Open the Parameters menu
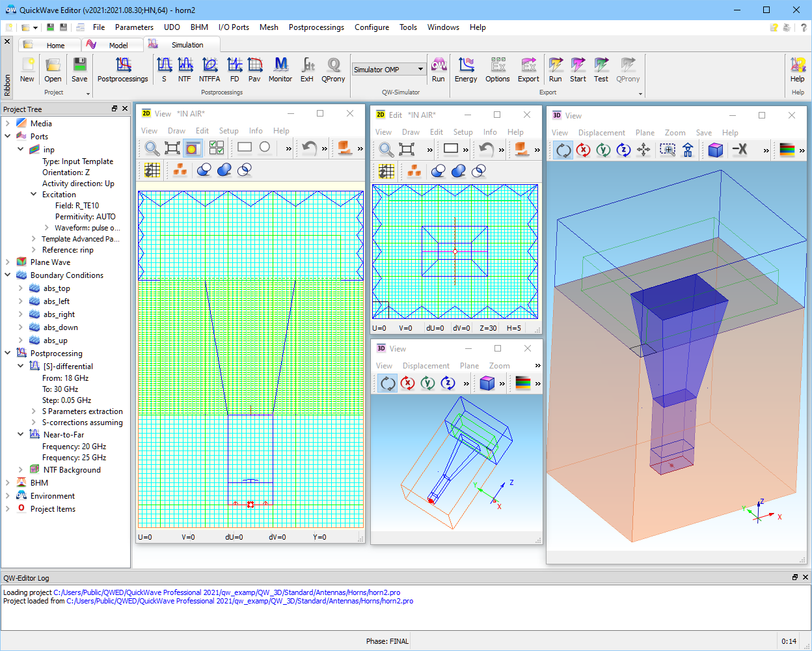Screen dimensions: 812x651 [134, 27]
